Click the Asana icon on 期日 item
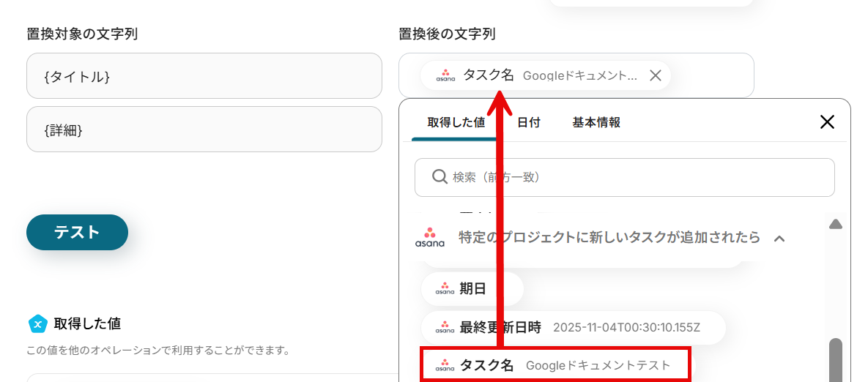 [x=445, y=288]
